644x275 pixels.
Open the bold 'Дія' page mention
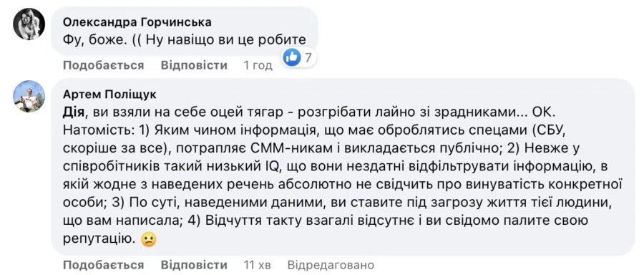(x=74, y=112)
